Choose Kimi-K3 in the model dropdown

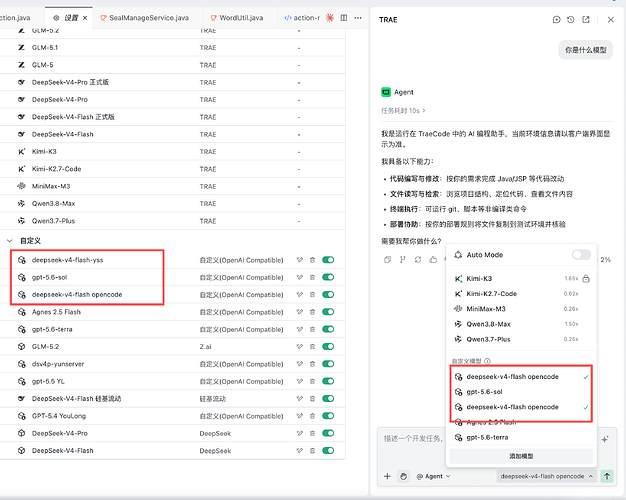click(x=521, y=278)
